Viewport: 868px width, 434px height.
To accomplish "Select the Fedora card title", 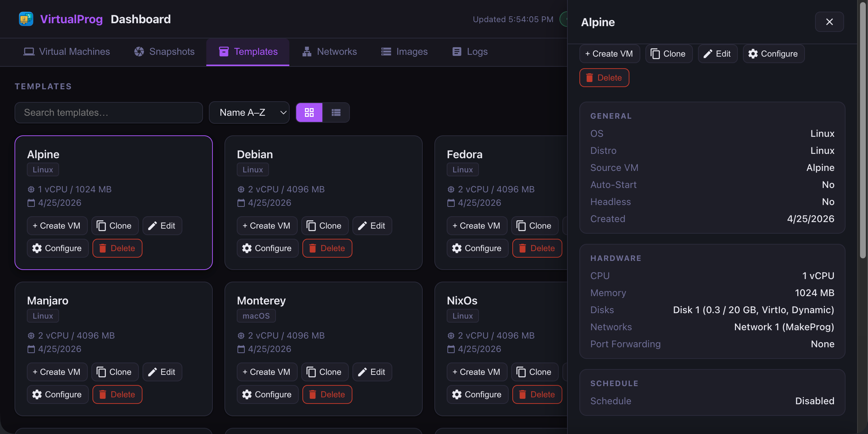I will (x=464, y=154).
